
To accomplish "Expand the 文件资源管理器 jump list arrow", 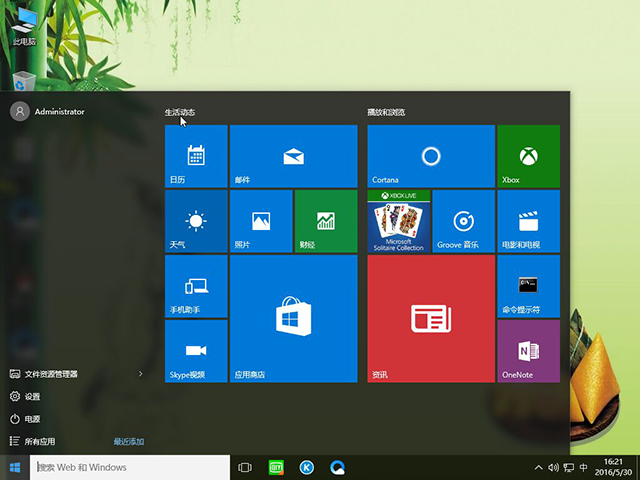I will 140,374.
